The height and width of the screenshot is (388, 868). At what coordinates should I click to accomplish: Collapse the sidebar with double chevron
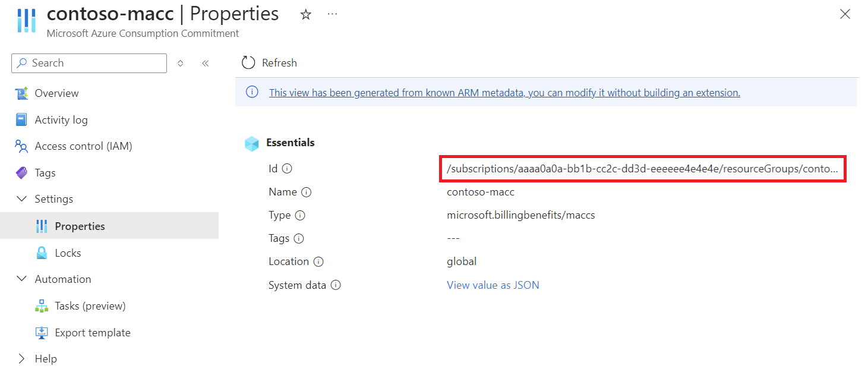pyautogui.click(x=205, y=63)
